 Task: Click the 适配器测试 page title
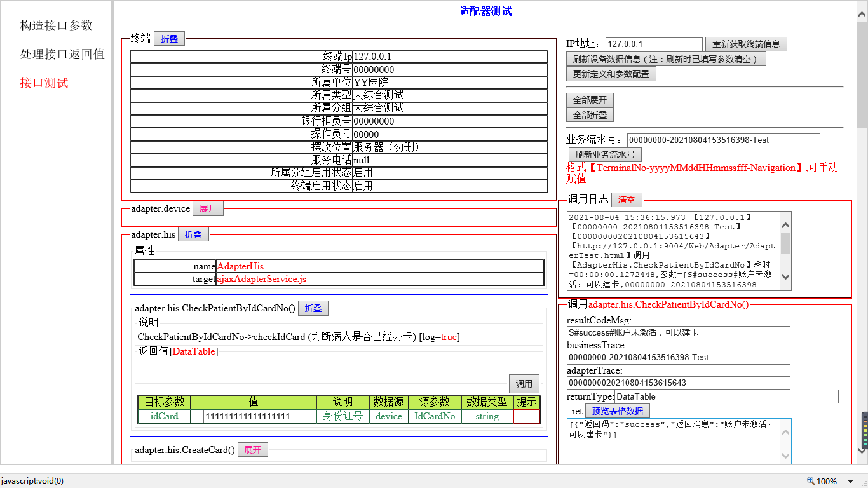tap(485, 11)
